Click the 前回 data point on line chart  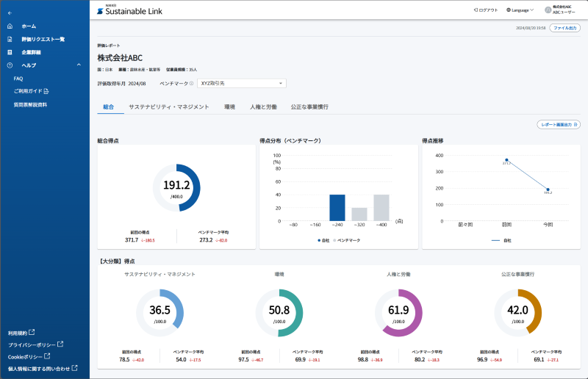506,159
